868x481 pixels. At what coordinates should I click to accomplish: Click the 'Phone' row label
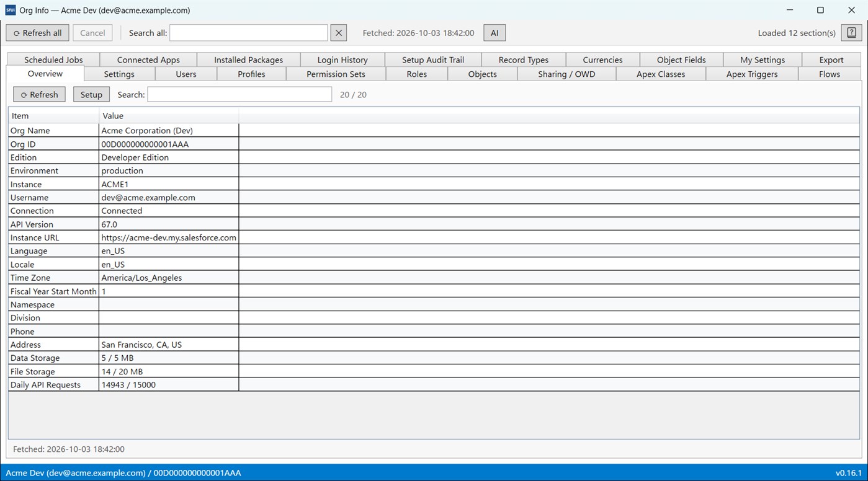pyautogui.click(x=53, y=331)
